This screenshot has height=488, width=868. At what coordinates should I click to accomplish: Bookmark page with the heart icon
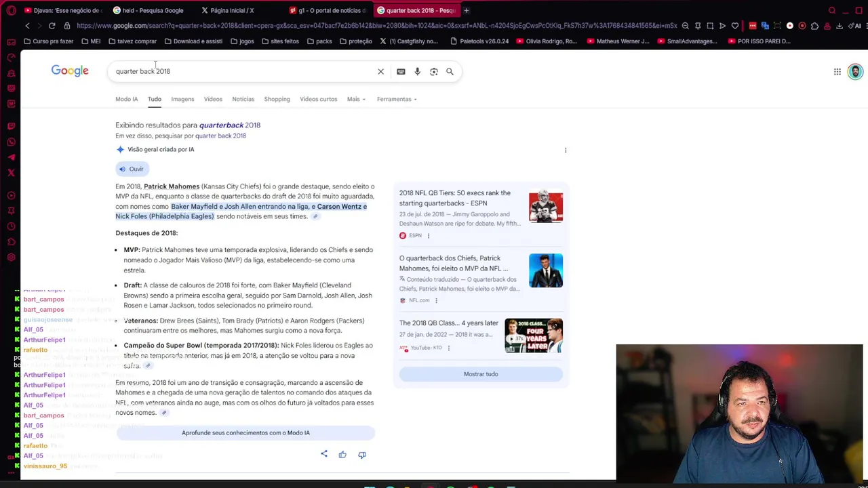click(x=734, y=26)
